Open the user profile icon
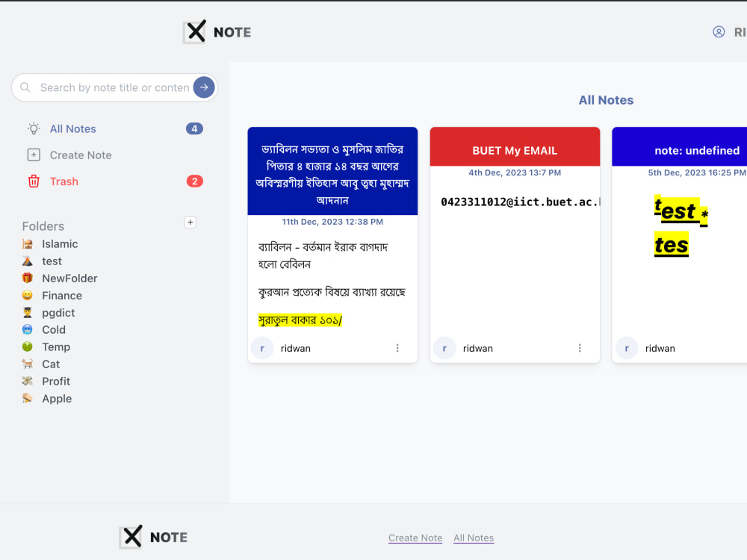Screen dimensions: 747x560 point(719,32)
